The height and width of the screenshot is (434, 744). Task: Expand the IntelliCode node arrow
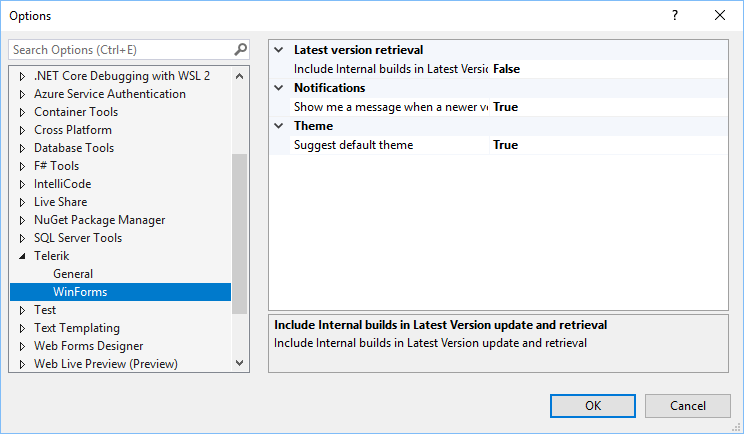tap(22, 184)
